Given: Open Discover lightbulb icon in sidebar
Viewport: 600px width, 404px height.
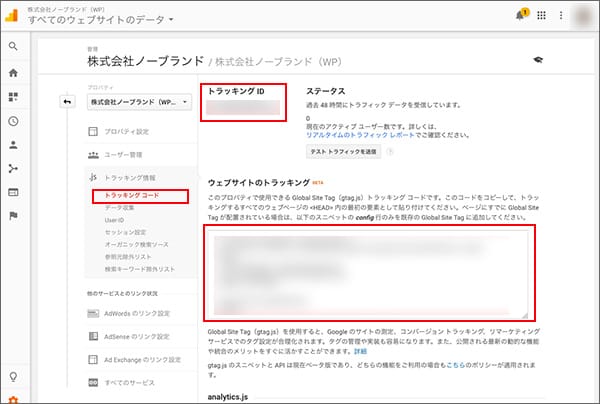Looking at the screenshot, I should 13,377.
